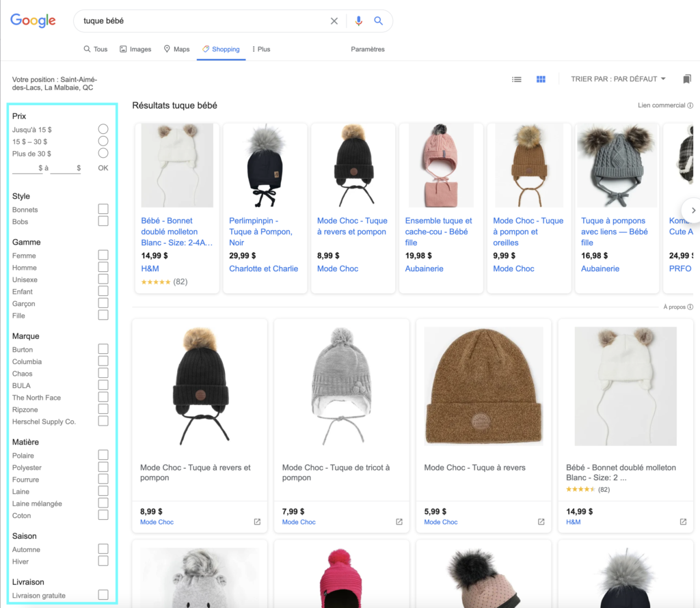Switch to the Images tab
The width and height of the screenshot is (700, 608).
point(135,49)
